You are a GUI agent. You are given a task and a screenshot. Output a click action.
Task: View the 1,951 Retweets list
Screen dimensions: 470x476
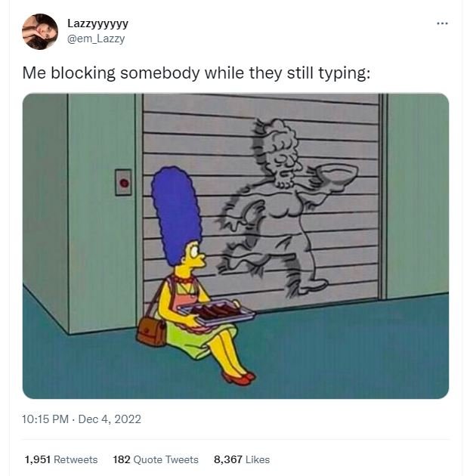61,459
